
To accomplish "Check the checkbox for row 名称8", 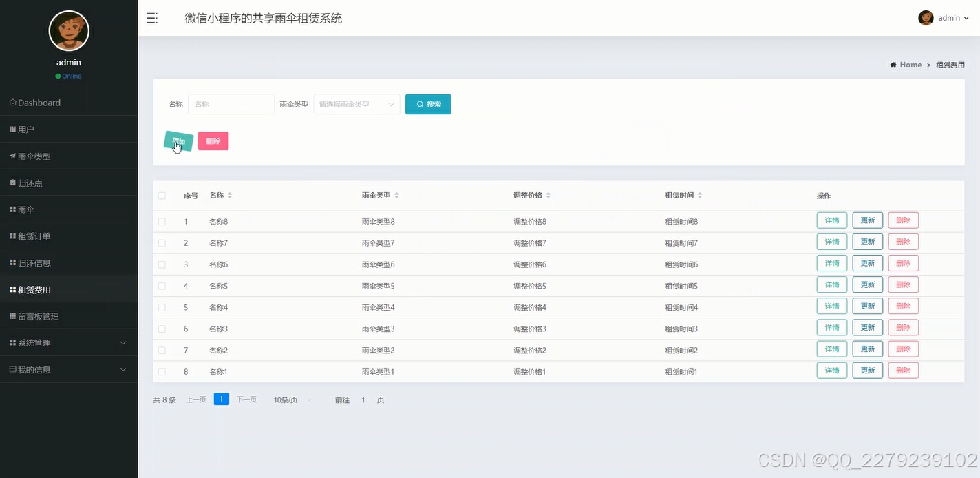I will [162, 220].
